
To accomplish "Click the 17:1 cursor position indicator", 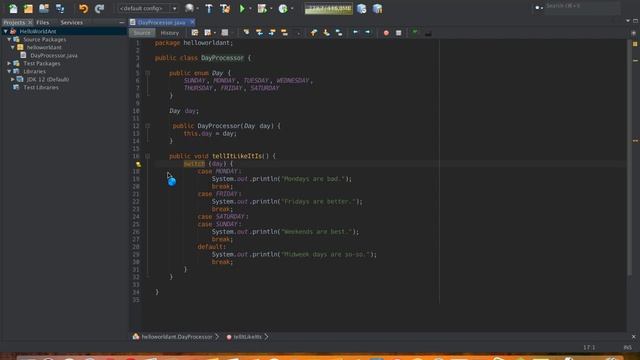I will 589,348.
